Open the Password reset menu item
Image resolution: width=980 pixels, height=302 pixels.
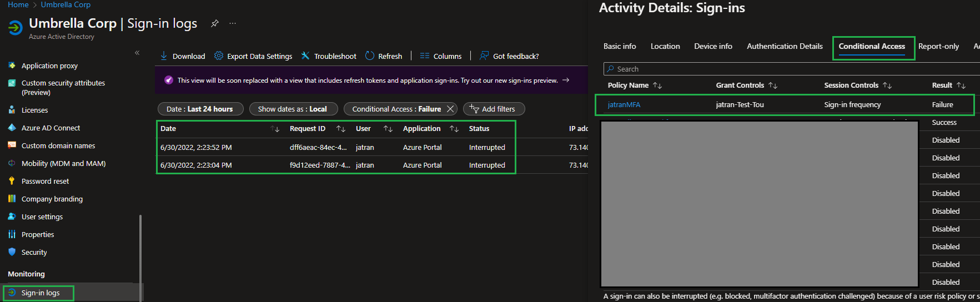pos(45,181)
